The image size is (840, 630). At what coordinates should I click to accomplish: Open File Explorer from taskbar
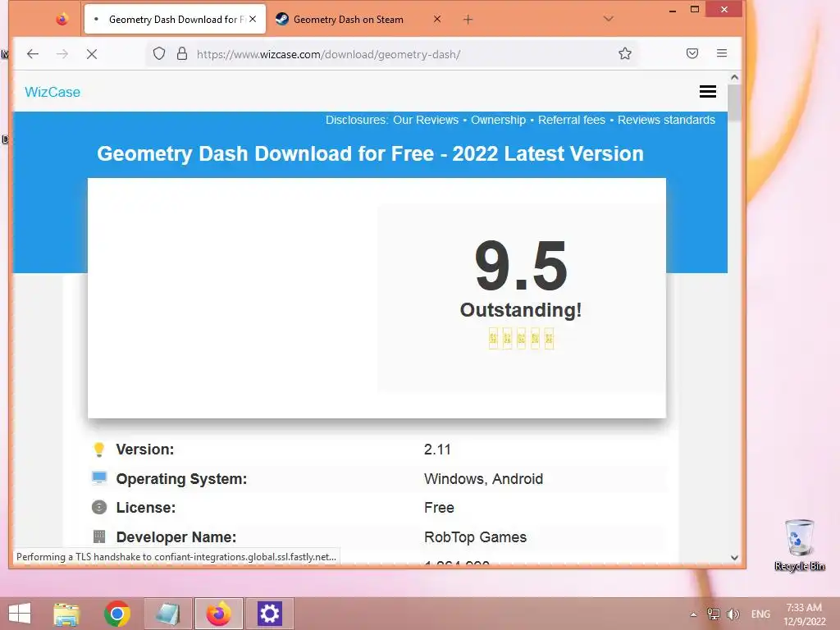(x=66, y=614)
